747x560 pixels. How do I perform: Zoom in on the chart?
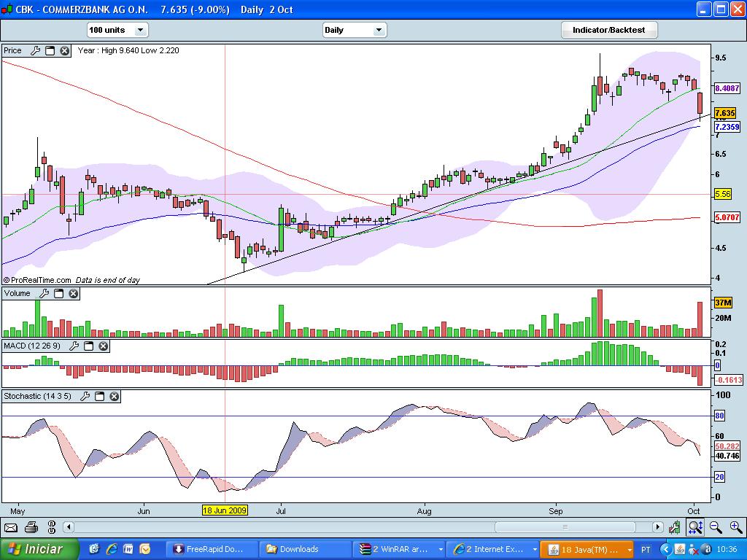coord(736,527)
